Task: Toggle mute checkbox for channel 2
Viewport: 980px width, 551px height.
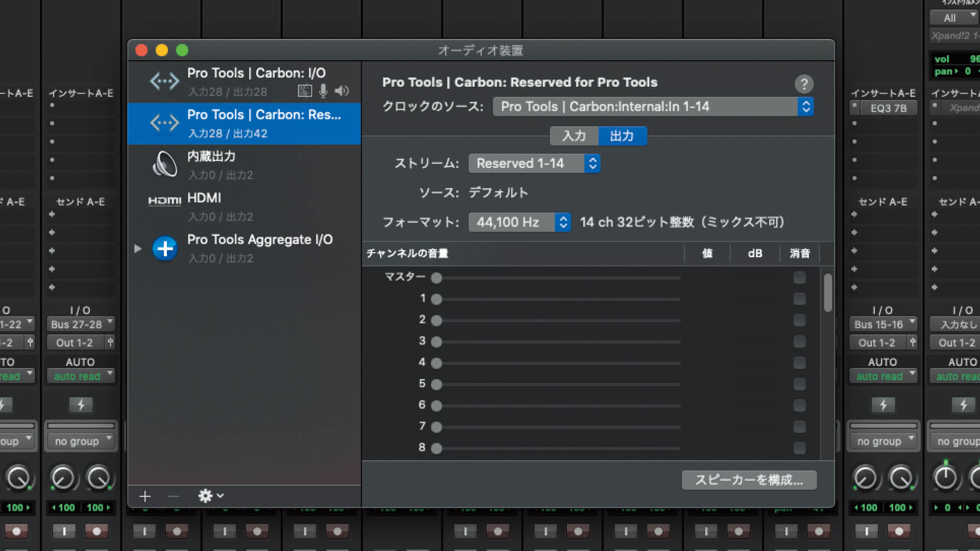Action: (x=799, y=320)
